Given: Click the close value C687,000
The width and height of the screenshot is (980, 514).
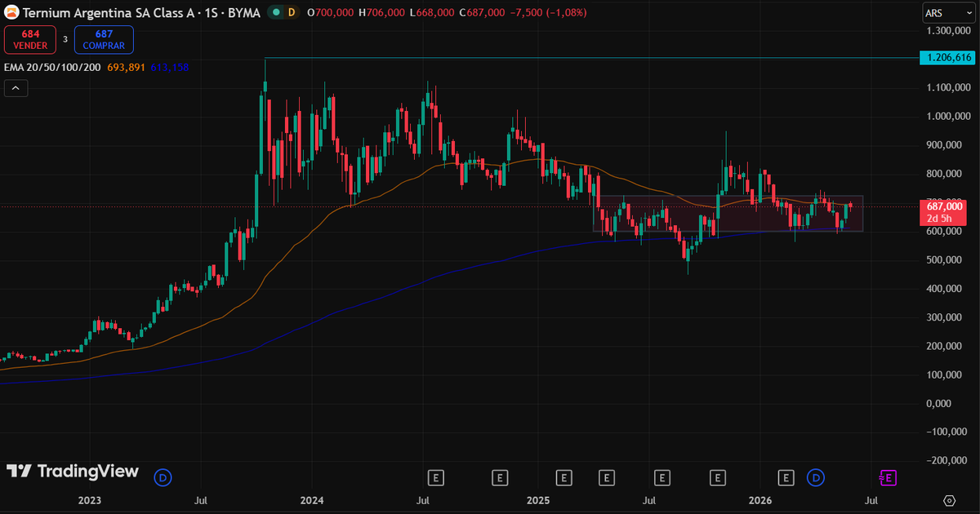Looking at the screenshot, I should 482,12.
